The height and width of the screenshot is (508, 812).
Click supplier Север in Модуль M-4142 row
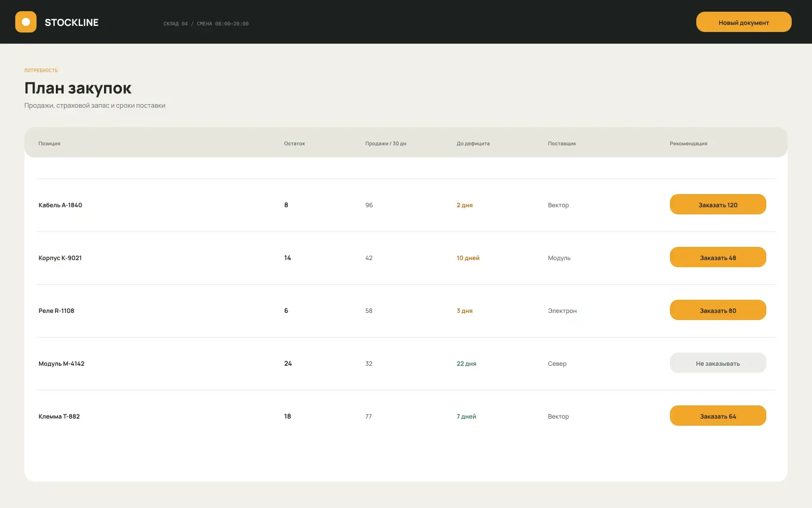tap(557, 364)
